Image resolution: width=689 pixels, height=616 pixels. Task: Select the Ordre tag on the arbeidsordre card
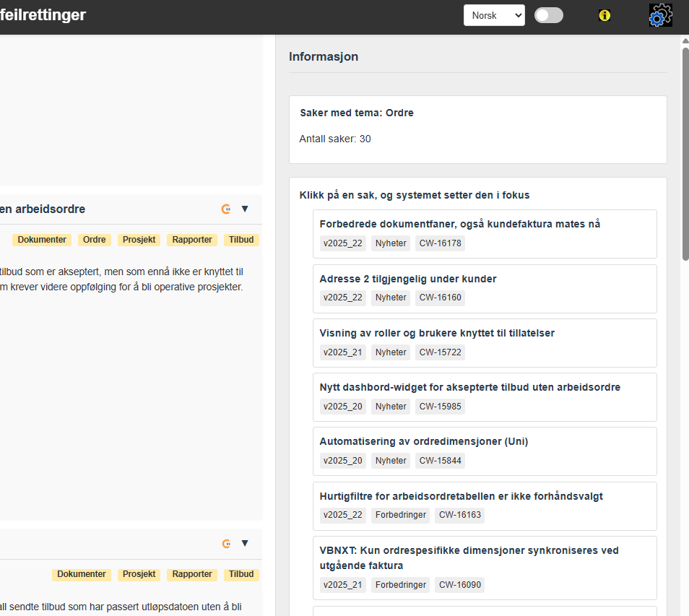(95, 240)
